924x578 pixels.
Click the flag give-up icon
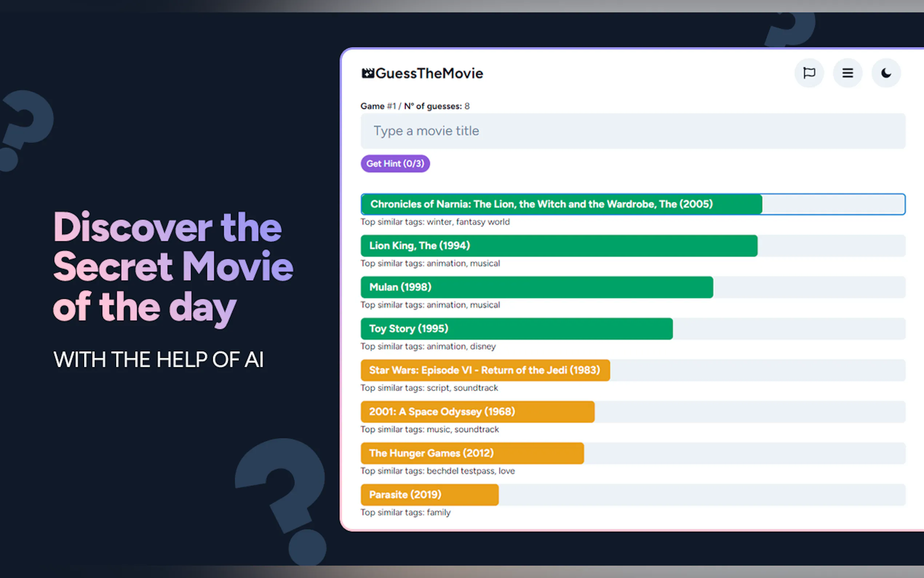coord(809,73)
